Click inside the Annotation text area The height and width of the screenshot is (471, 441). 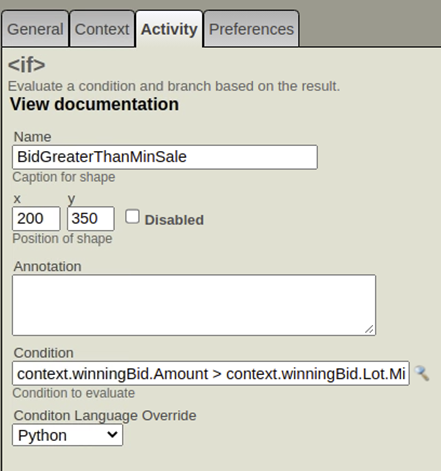coord(194,305)
